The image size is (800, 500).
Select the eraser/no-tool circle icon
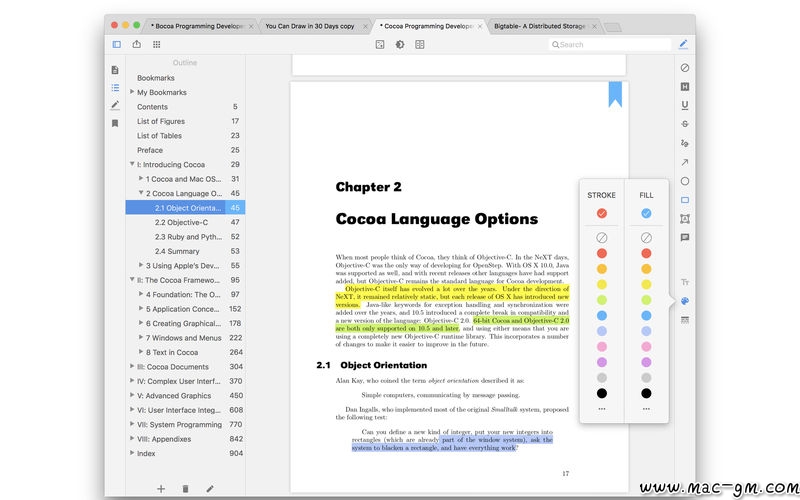point(685,68)
